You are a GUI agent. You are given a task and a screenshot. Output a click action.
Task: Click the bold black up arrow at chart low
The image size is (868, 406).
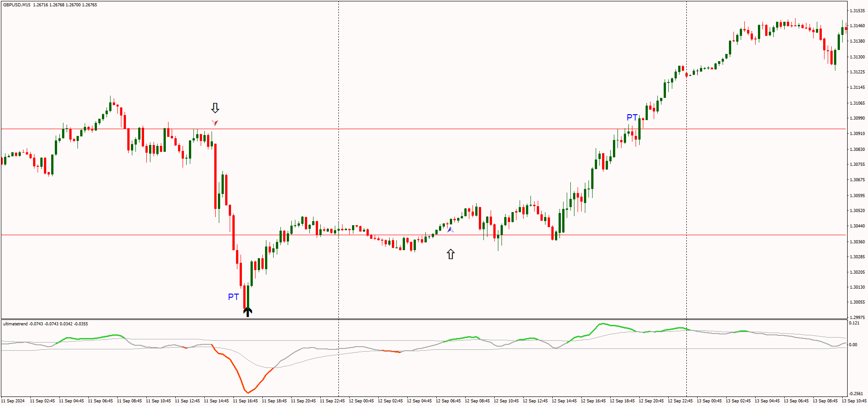click(x=247, y=312)
